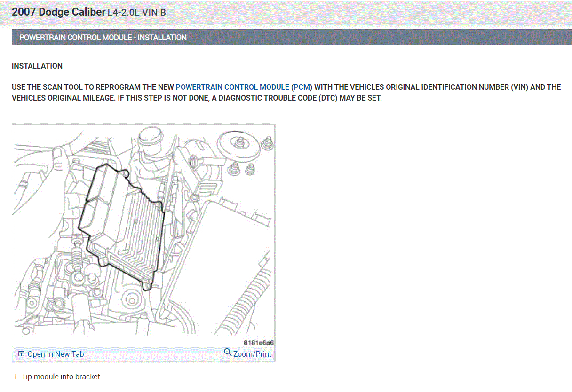Click the Open In New Tab icon
Viewport: 572px width, 392px height.
21,354
